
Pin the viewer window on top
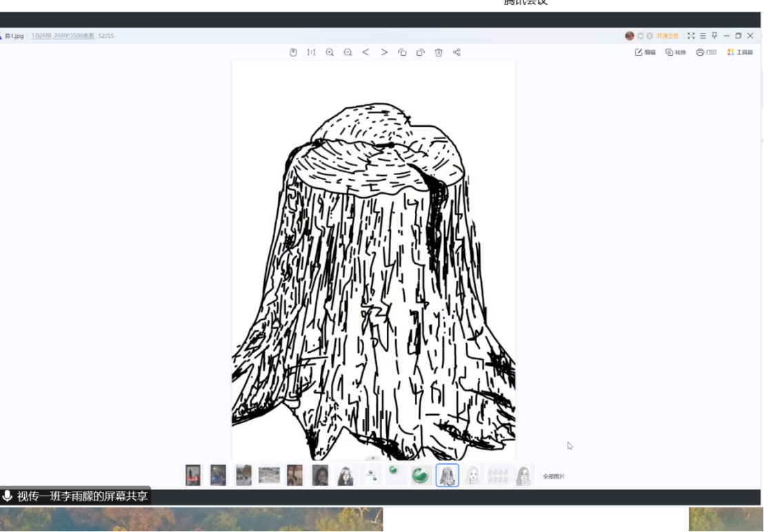714,36
